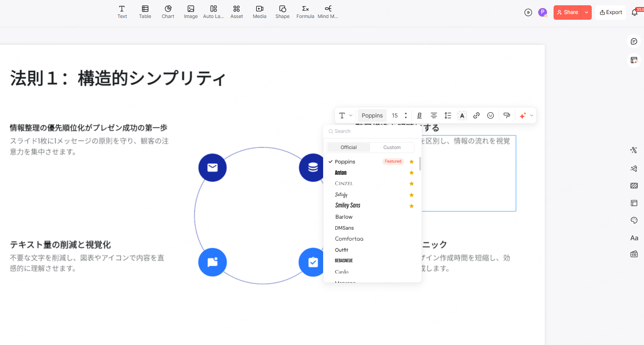This screenshot has height=345, width=644.
Task: Insert an emoji from the text toolbar
Action: pyautogui.click(x=490, y=115)
